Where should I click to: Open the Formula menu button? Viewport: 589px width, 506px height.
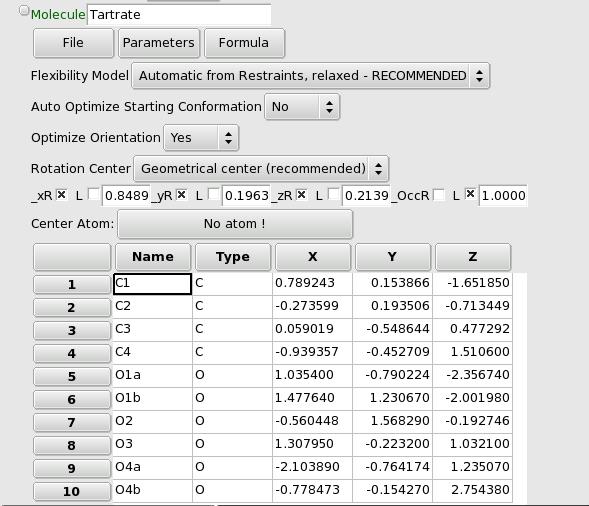point(244,43)
